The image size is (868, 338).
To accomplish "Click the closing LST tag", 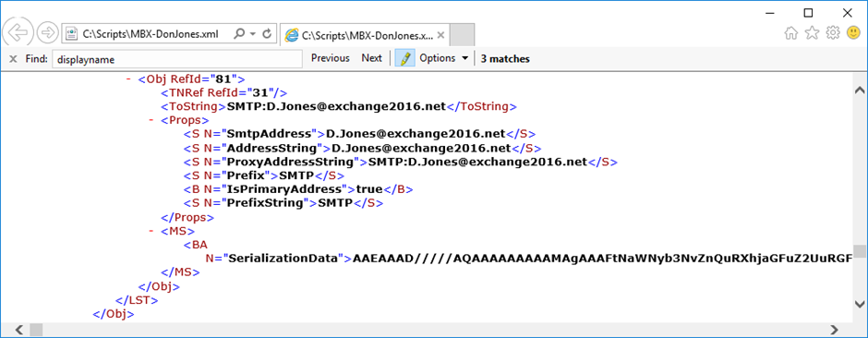I will pos(137,300).
